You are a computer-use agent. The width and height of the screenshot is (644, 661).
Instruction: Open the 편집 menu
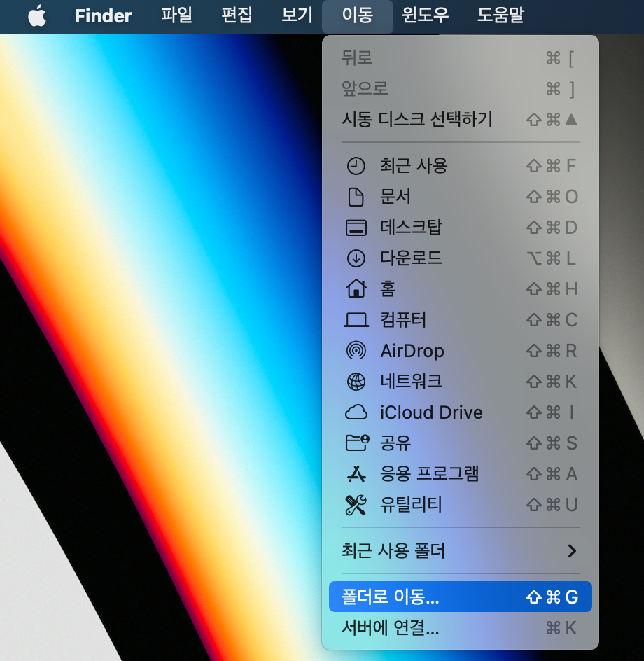[237, 15]
